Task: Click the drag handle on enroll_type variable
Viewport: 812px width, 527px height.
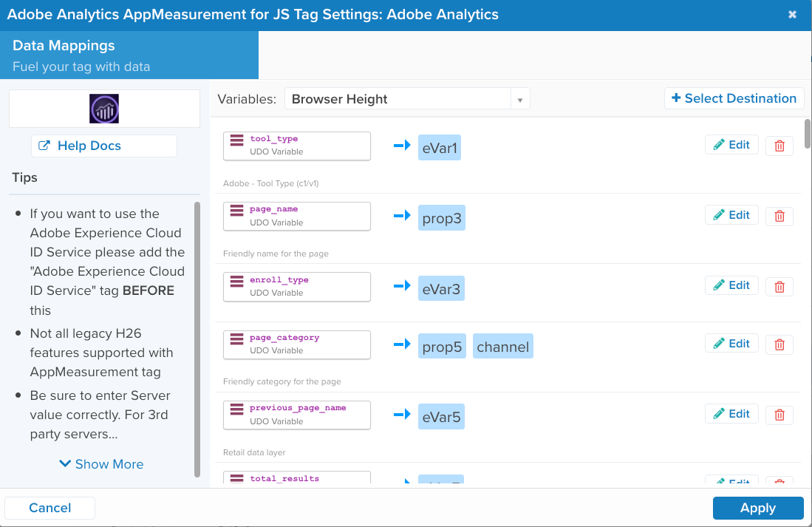Action: (x=236, y=281)
